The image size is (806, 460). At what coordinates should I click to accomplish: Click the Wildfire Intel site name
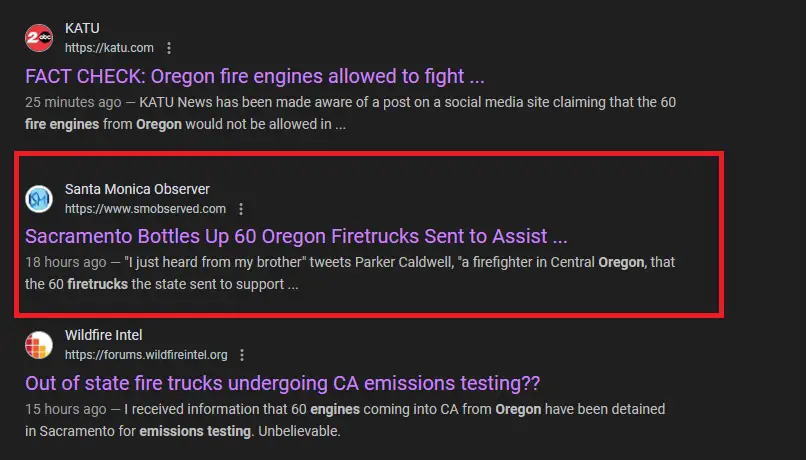coord(104,335)
